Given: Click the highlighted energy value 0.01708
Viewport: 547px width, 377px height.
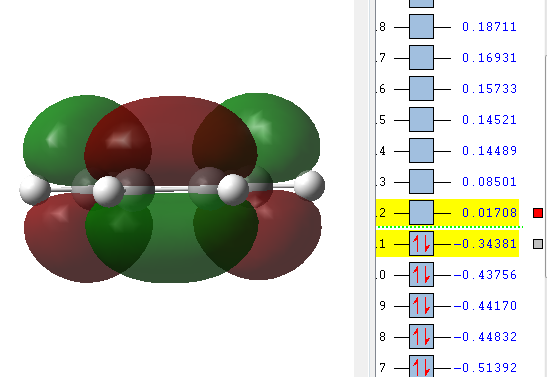Looking at the screenshot, I should (x=489, y=213).
